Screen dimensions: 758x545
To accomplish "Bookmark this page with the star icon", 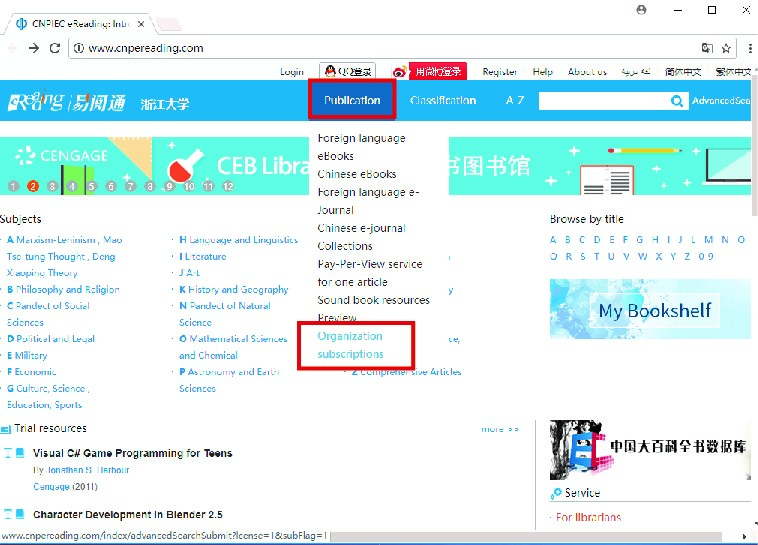I will tap(727, 47).
